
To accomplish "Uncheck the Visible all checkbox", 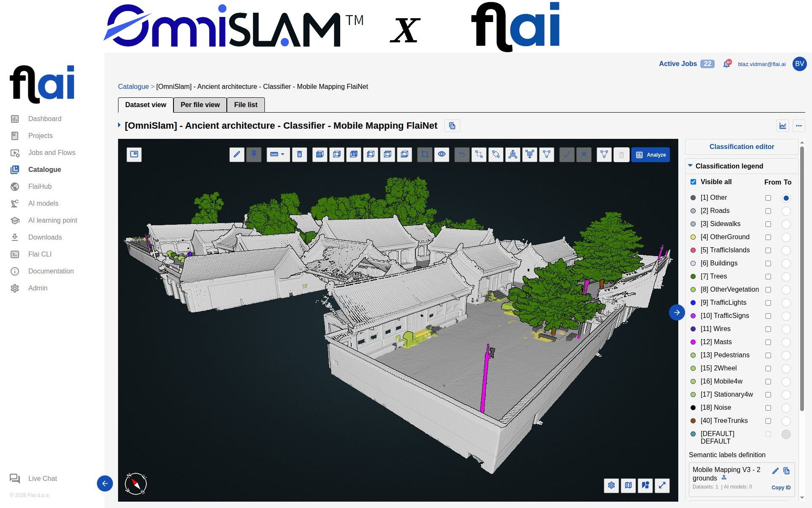I will click(693, 182).
